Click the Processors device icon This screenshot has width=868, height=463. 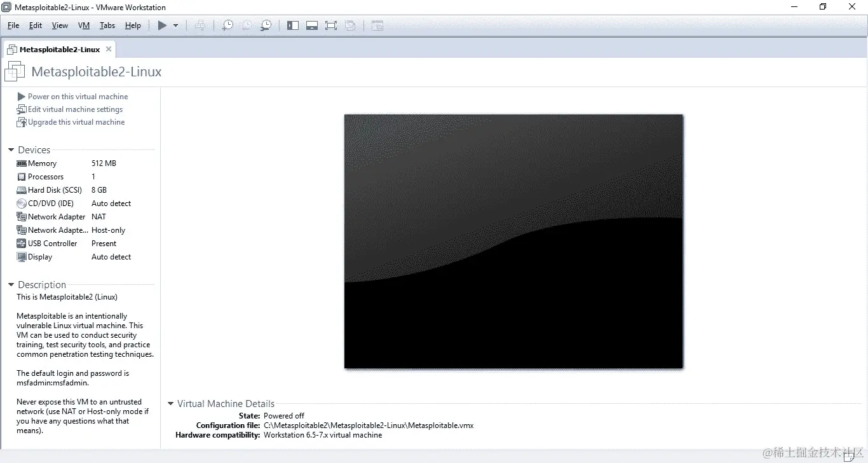click(x=22, y=177)
